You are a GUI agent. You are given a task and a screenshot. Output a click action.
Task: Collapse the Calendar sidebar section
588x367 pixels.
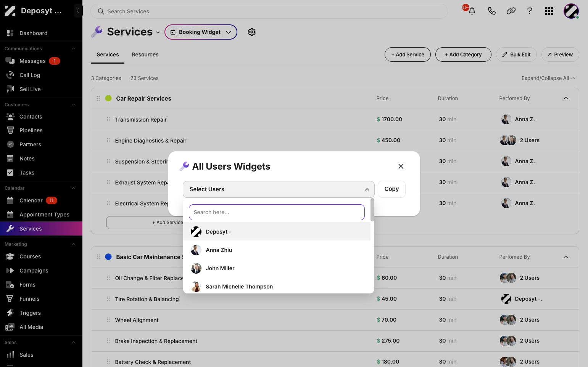tap(74, 188)
